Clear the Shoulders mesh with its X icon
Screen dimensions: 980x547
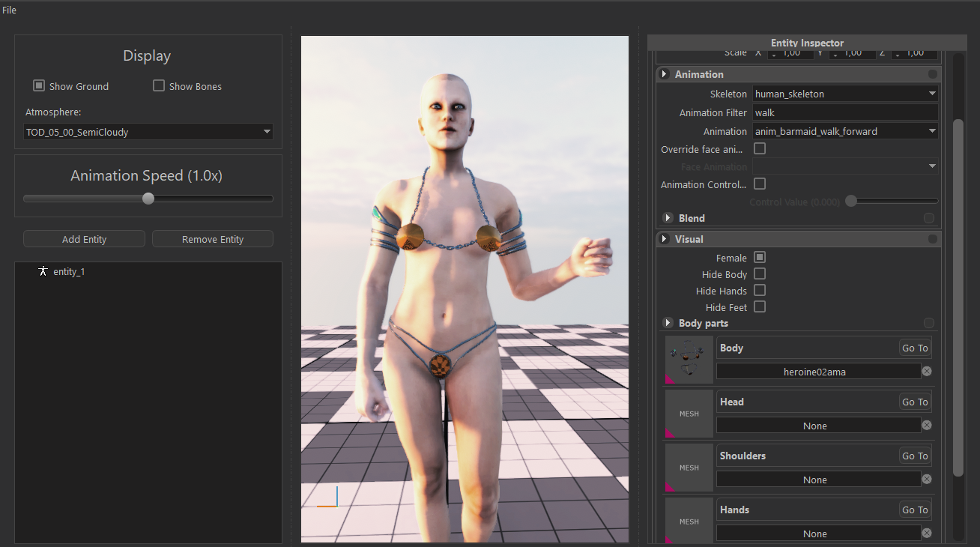point(927,480)
